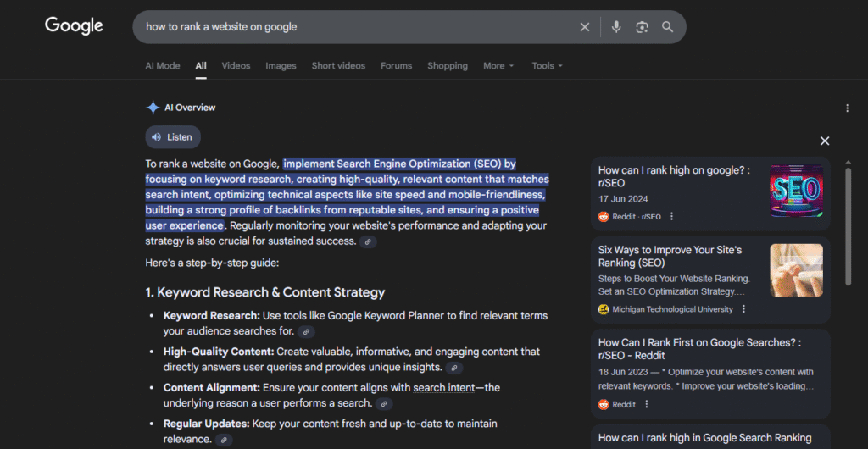Image resolution: width=868 pixels, height=449 pixels.
Task: Open source link icon after Content Alignment bullet
Action: 384,404
